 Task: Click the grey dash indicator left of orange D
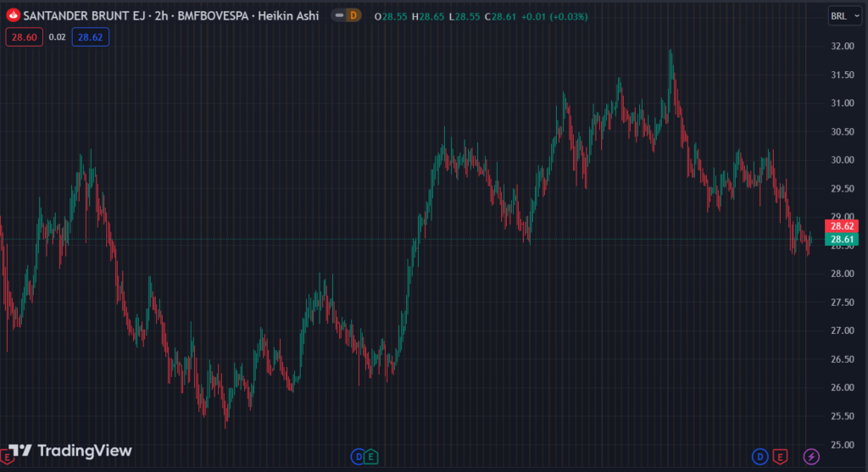(x=339, y=15)
